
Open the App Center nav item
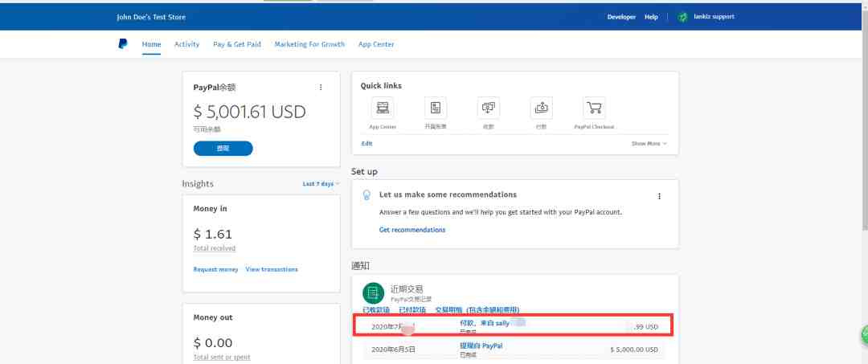[x=376, y=44]
